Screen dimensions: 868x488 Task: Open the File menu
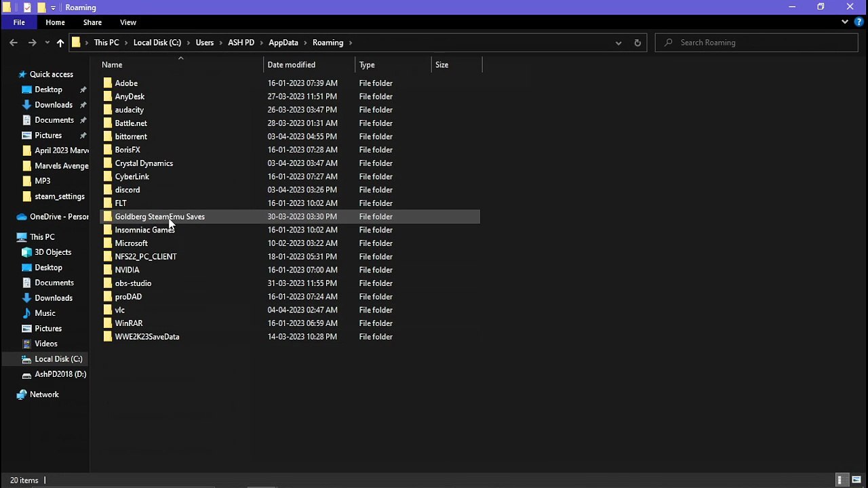click(19, 22)
